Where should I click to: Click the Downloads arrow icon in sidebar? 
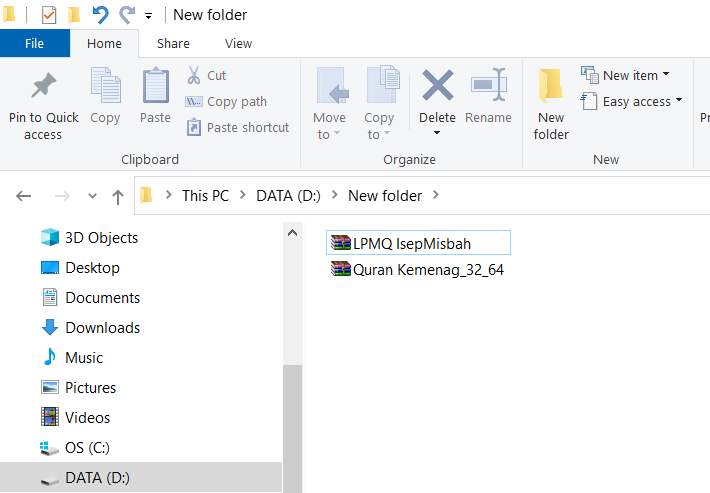tap(50, 327)
